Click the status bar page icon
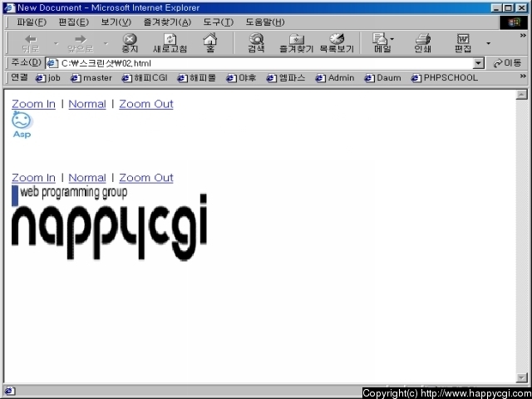Viewport: 532px width, 399px height. (x=9, y=392)
